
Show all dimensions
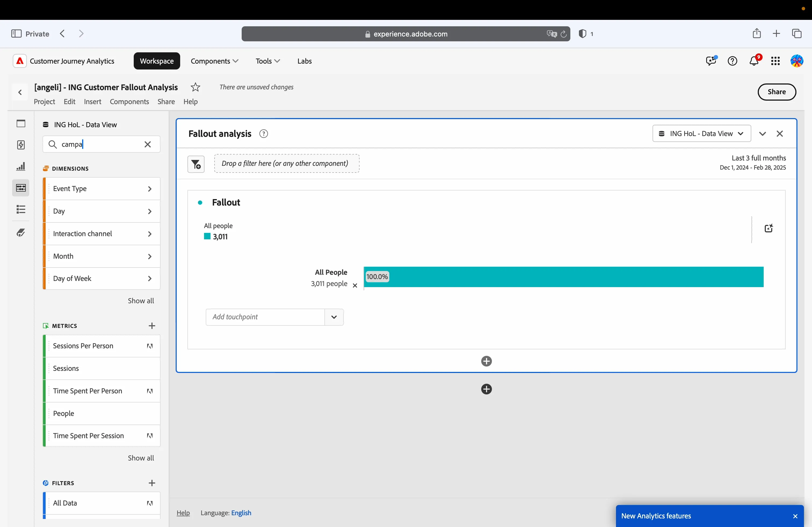pyautogui.click(x=140, y=301)
